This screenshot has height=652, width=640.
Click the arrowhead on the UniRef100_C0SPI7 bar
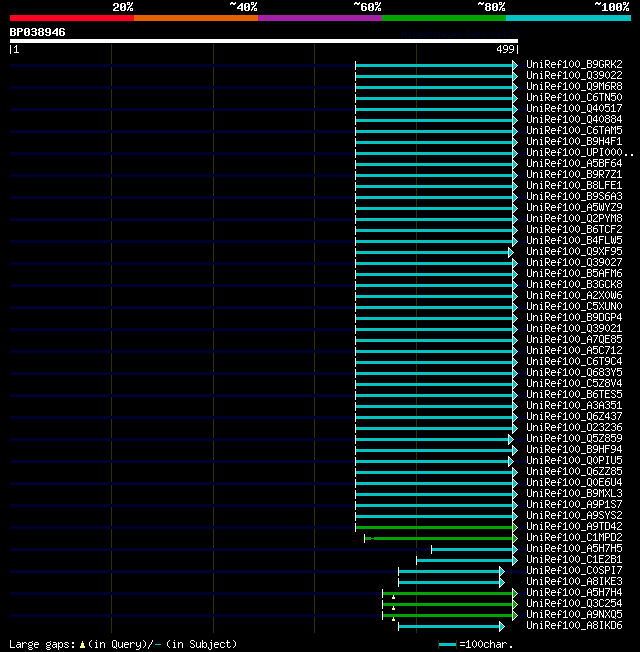coord(502,572)
